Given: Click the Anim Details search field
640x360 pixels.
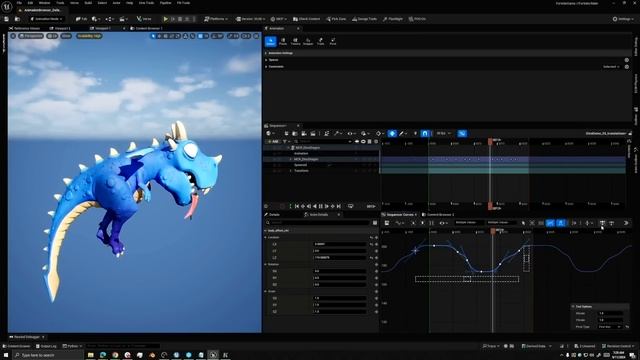Looking at the screenshot, I should click(x=318, y=222).
